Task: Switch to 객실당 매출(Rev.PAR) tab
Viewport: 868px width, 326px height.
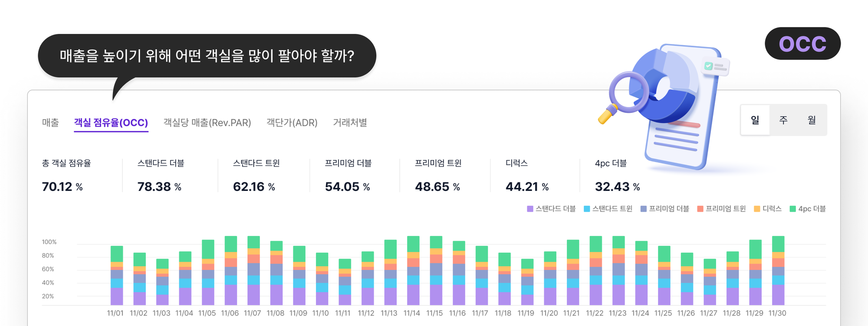Action: 207,123
